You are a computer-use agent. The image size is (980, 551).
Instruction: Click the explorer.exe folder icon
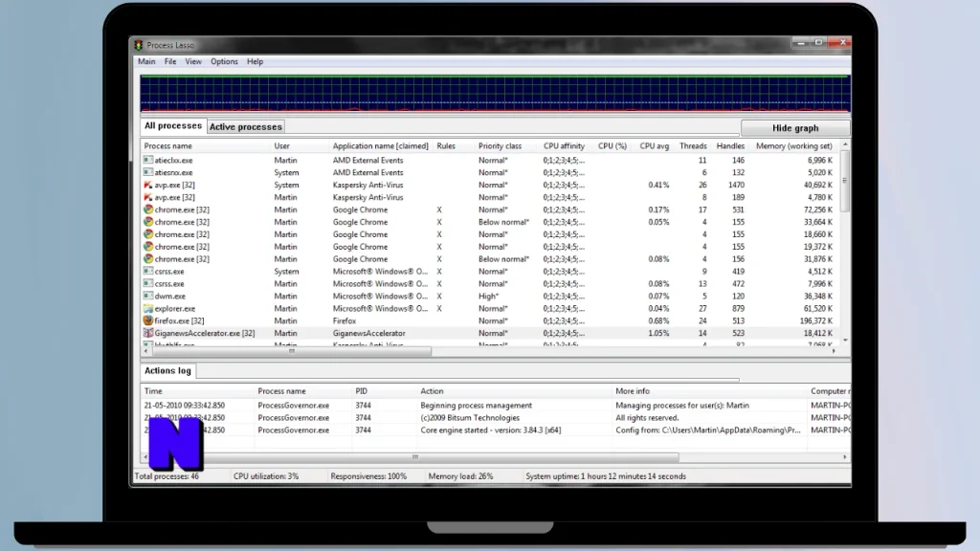point(148,308)
